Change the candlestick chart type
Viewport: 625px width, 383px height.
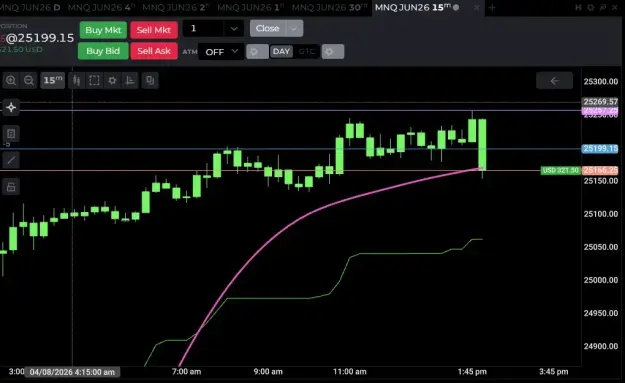(77, 81)
